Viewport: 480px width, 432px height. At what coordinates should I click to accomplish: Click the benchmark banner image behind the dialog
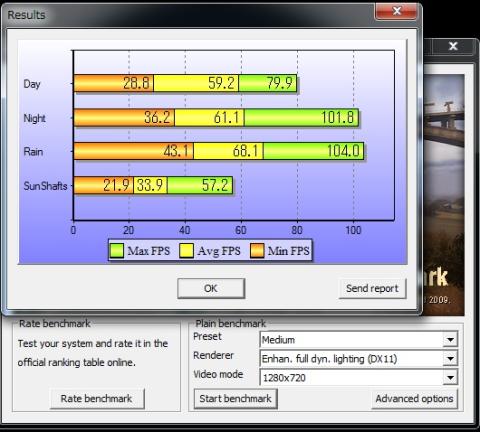click(443, 195)
